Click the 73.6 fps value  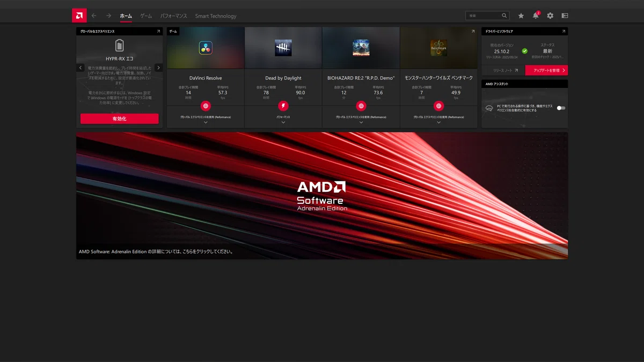[x=378, y=92]
